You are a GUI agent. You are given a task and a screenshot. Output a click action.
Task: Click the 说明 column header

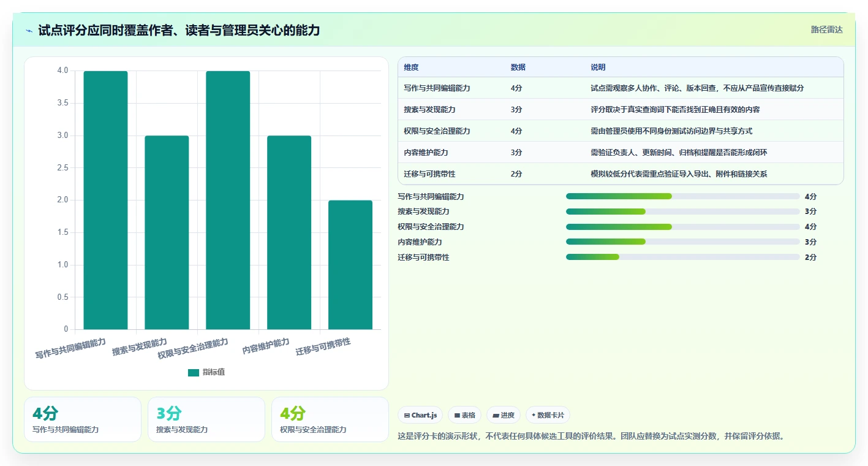coord(598,67)
